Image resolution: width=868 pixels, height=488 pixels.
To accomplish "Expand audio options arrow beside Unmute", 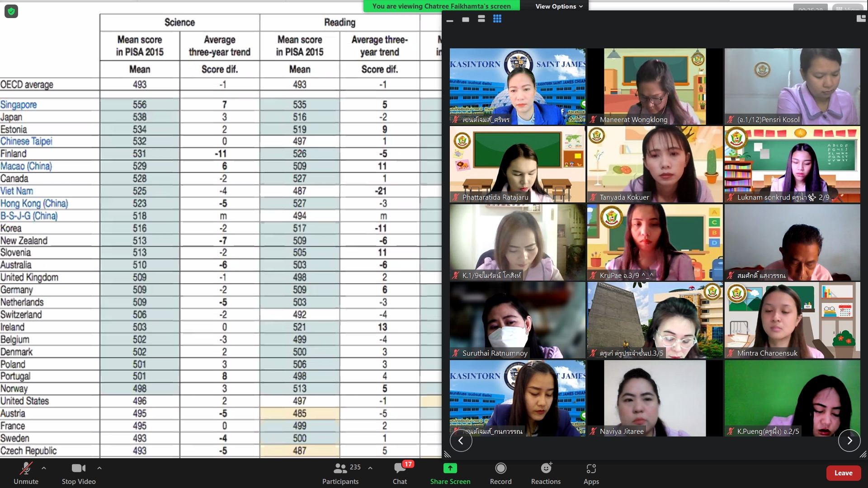I will tap(44, 468).
